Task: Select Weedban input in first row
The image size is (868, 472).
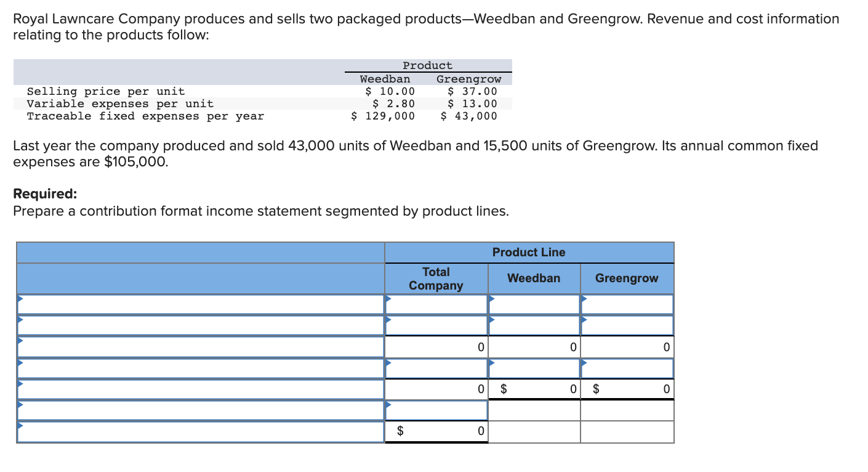Action: [x=534, y=304]
